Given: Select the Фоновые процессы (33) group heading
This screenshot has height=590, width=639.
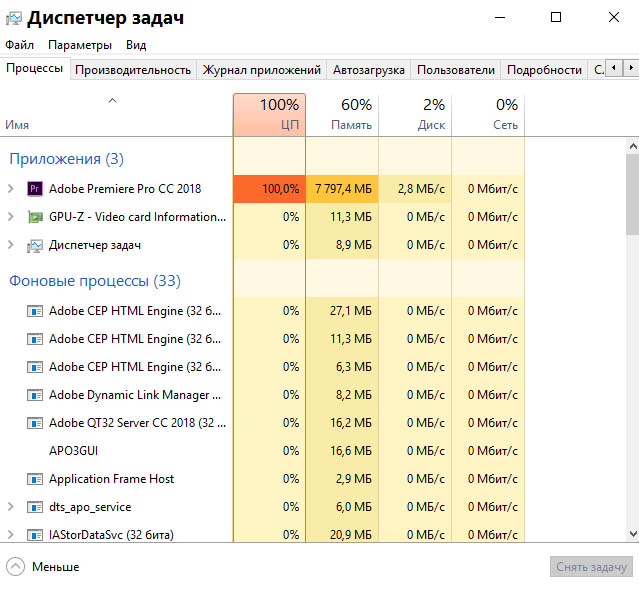Looking at the screenshot, I should pyautogui.click(x=95, y=281).
